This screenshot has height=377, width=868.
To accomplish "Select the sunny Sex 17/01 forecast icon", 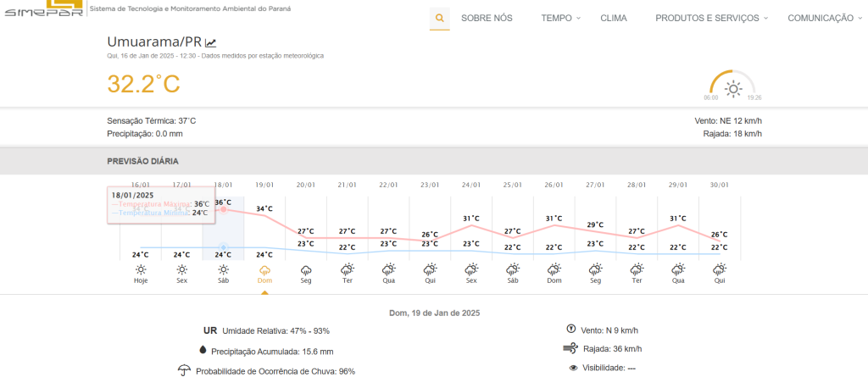I will (x=182, y=269).
